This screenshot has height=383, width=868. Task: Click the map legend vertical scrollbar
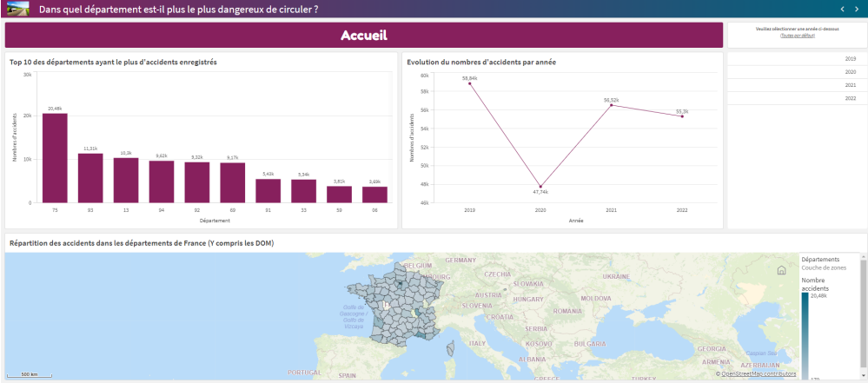coord(862,313)
